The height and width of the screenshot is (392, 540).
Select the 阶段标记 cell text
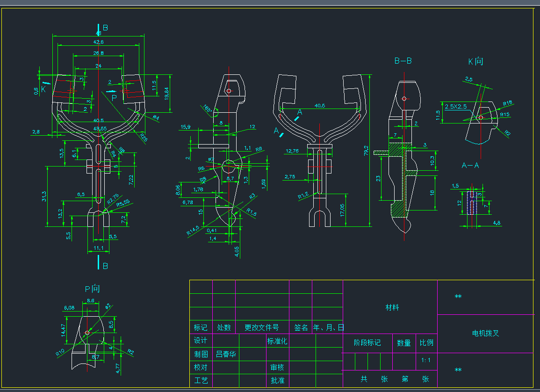[x=367, y=342]
